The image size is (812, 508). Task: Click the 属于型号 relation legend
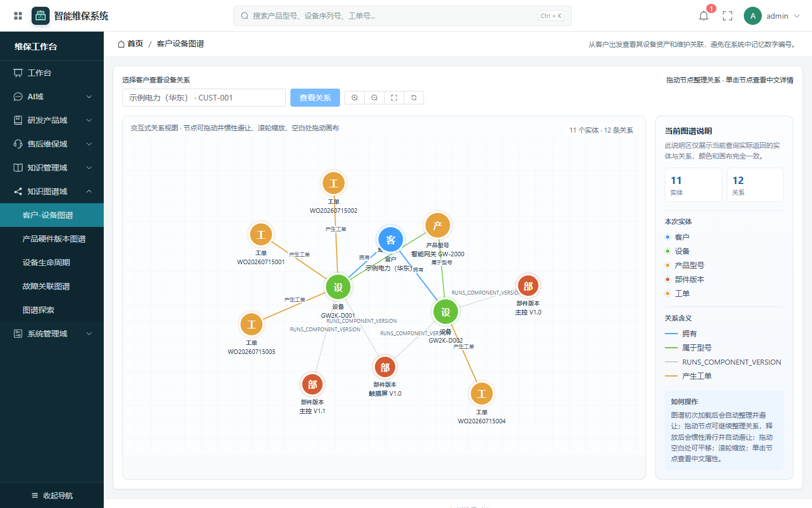point(689,348)
